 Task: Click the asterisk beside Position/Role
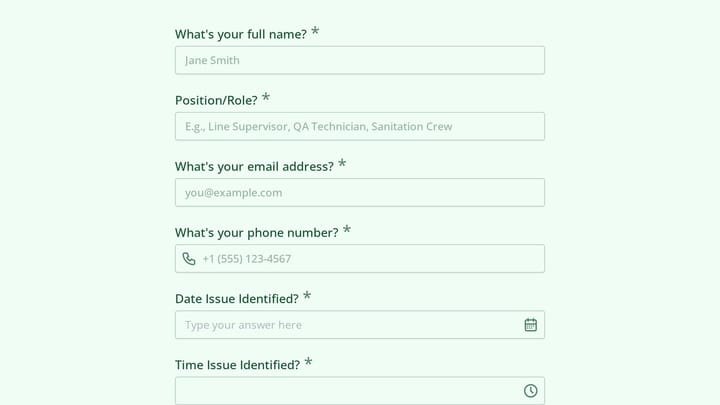(x=266, y=97)
